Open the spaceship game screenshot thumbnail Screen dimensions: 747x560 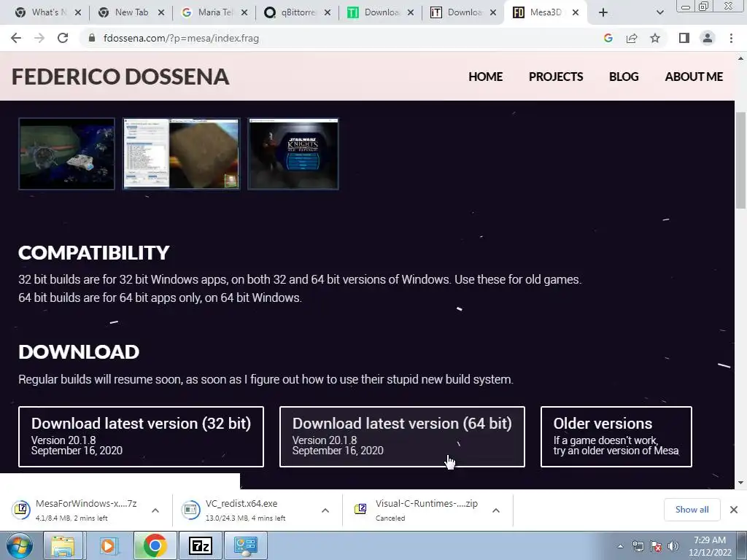pyautogui.click(x=66, y=154)
